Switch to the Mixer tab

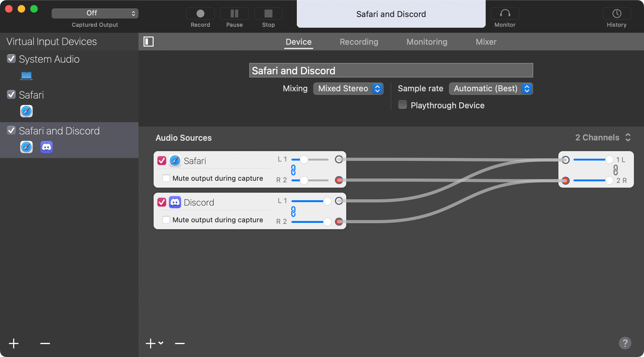(x=486, y=42)
